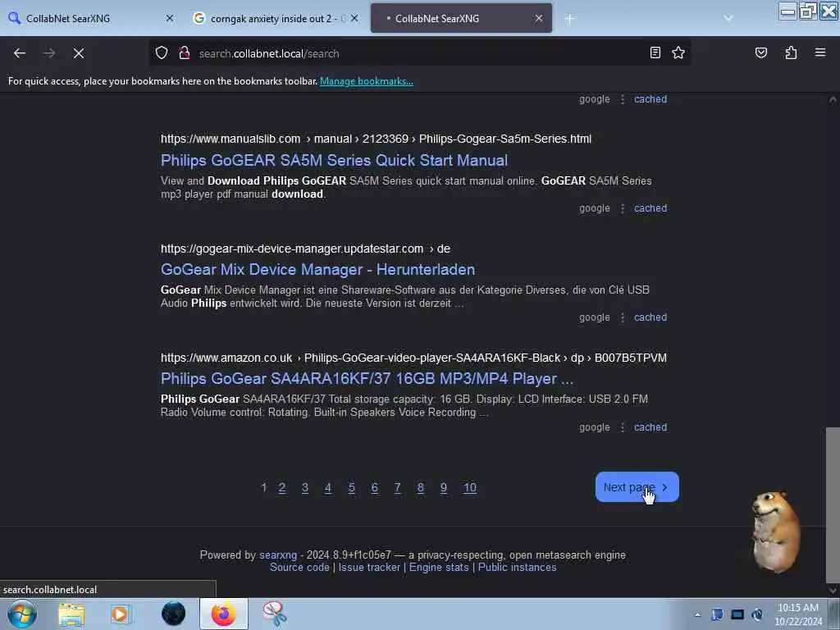Go to results page 2
This screenshot has height=630, width=840.
(282, 487)
